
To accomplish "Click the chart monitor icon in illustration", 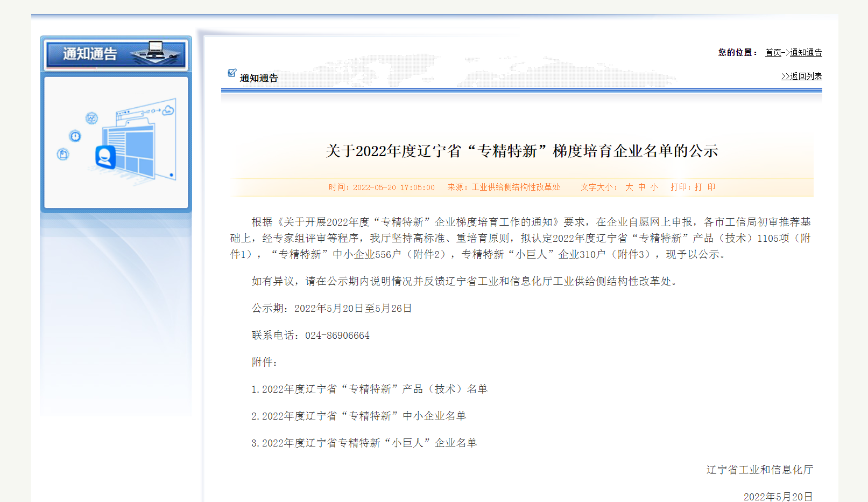I will 91,118.
